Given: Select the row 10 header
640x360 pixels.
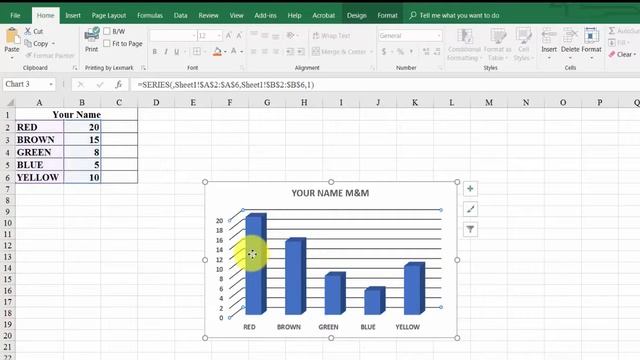Looking at the screenshot, I should click(8, 223).
